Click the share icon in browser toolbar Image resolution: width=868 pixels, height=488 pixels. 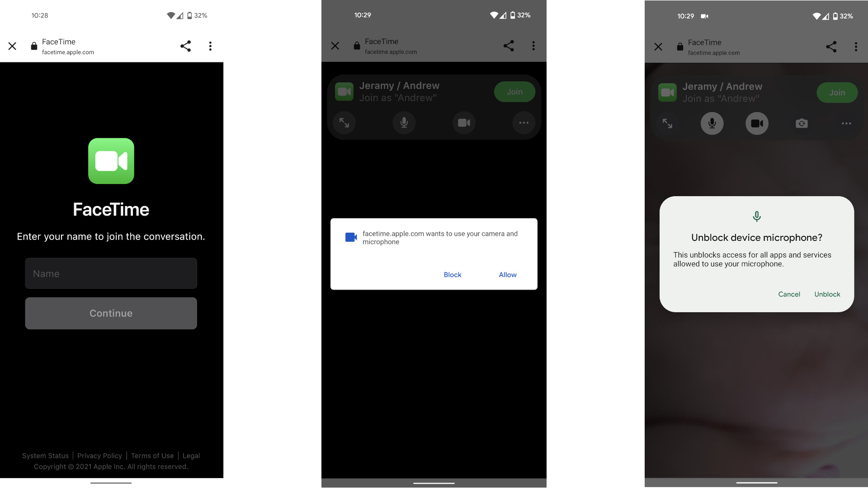click(x=185, y=46)
